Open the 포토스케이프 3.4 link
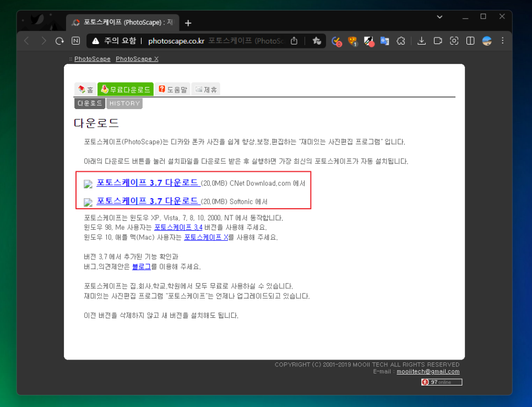Image resolution: width=532 pixels, height=407 pixels. click(178, 227)
